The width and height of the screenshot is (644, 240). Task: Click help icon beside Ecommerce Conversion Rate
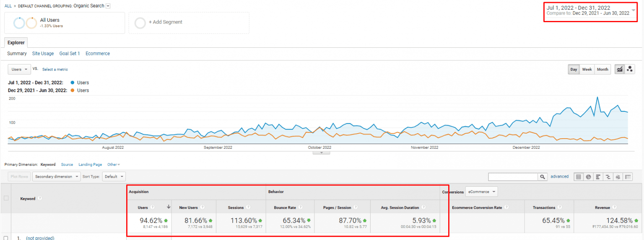click(506, 207)
